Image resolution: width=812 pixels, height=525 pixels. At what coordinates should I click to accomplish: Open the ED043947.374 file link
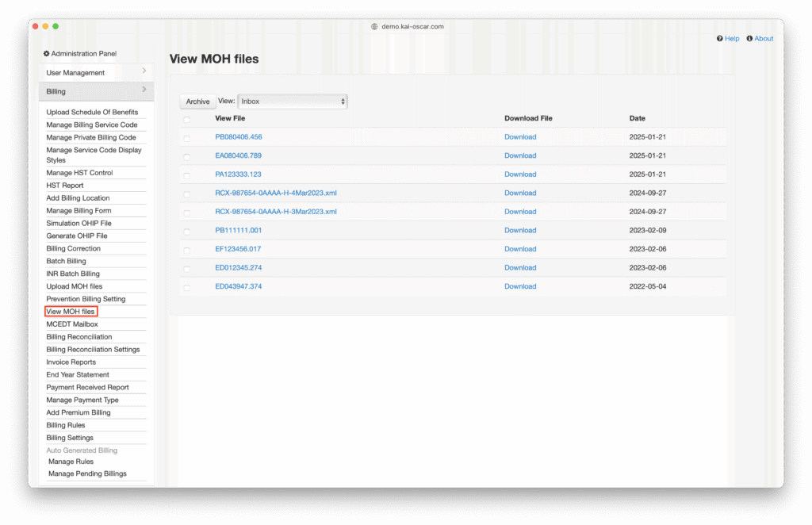click(239, 286)
